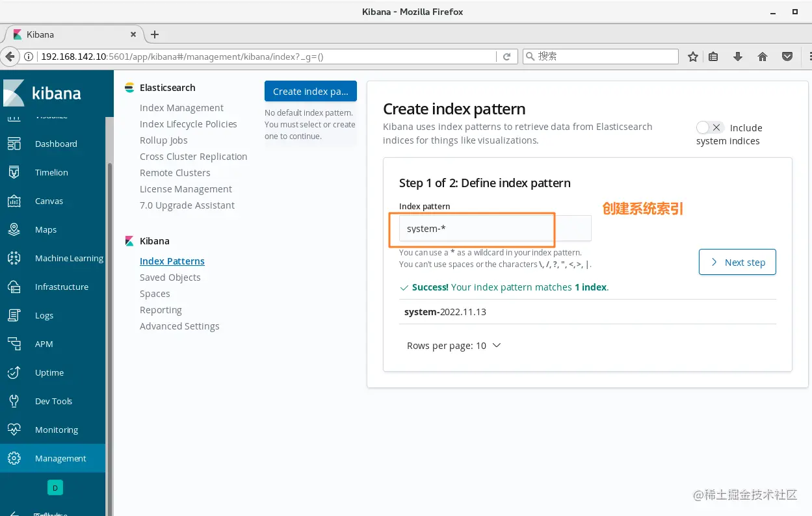Select the Maps icon
812x516 pixels.
click(14, 229)
